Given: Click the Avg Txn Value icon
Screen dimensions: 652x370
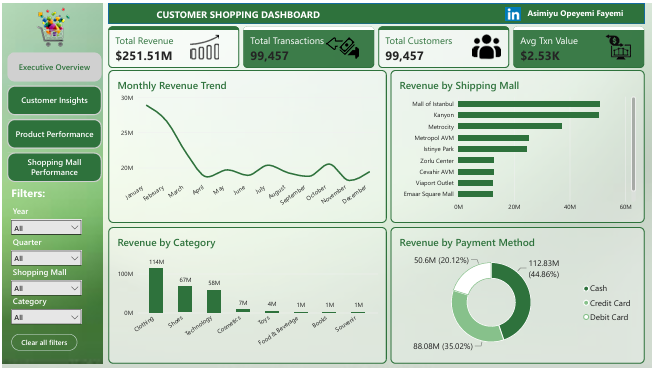Looking at the screenshot, I should click(618, 47).
